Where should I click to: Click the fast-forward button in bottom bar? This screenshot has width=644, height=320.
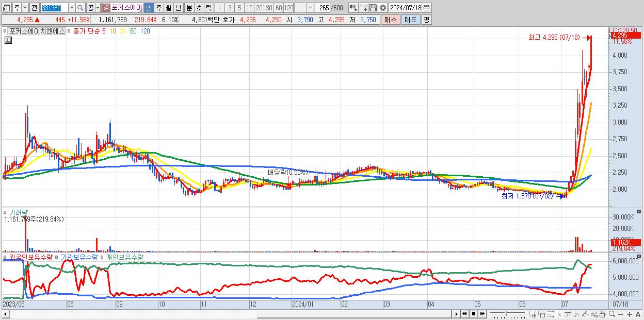point(482,314)
